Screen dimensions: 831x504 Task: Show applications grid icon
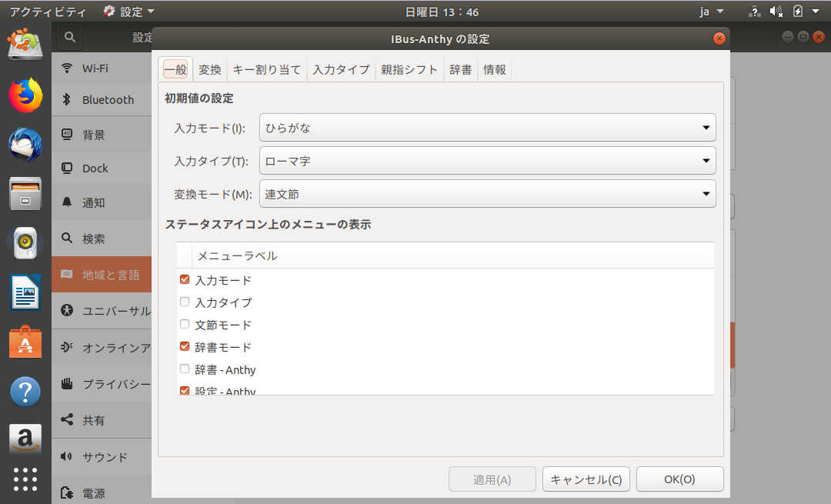tap(25, 479)
